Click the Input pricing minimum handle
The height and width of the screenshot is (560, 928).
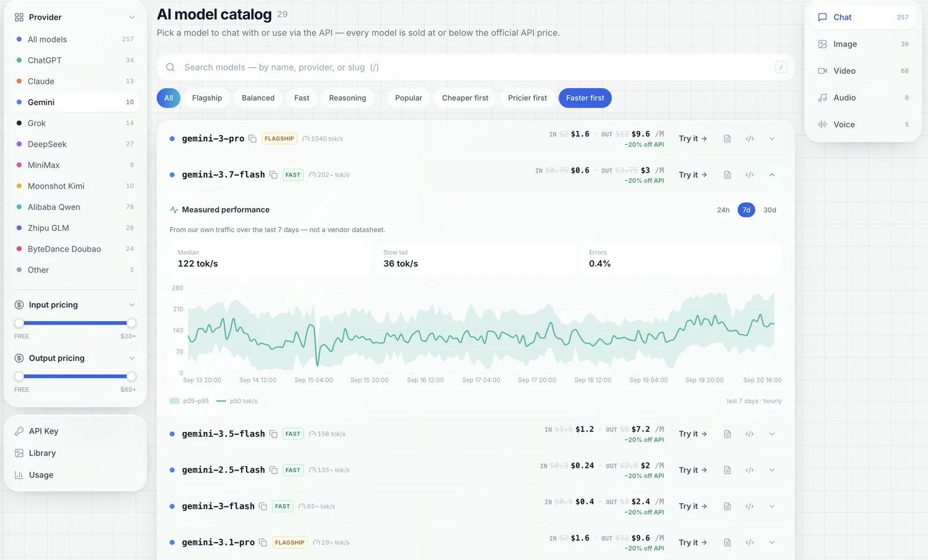(19, 323)
